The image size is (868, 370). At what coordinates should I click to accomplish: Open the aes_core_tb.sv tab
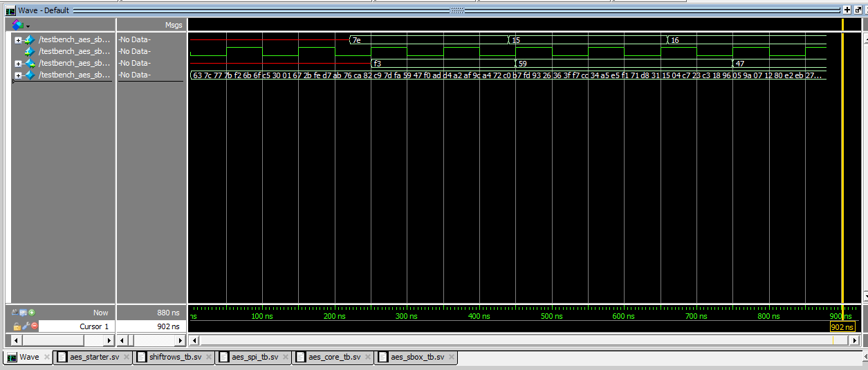(334, 358)
